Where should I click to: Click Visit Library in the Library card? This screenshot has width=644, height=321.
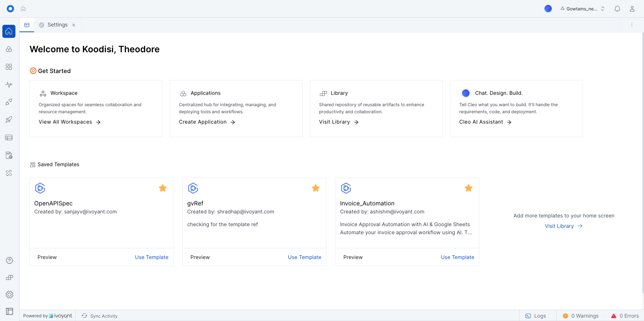[x=339, y=122]
